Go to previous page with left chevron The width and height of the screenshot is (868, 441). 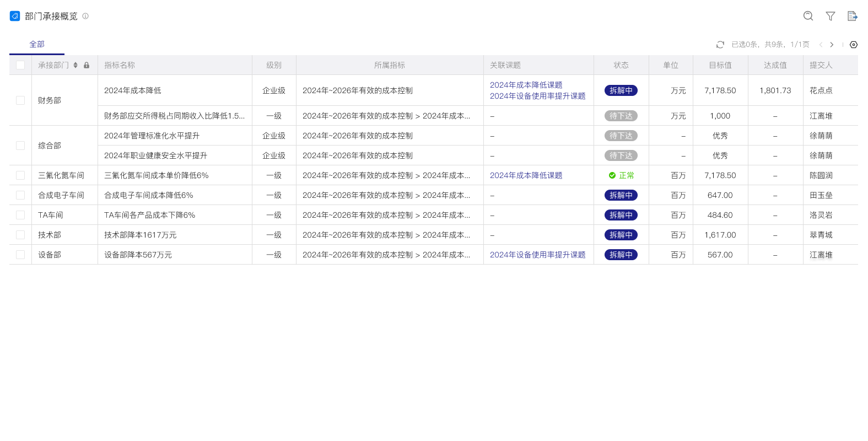tap(821, 45)
